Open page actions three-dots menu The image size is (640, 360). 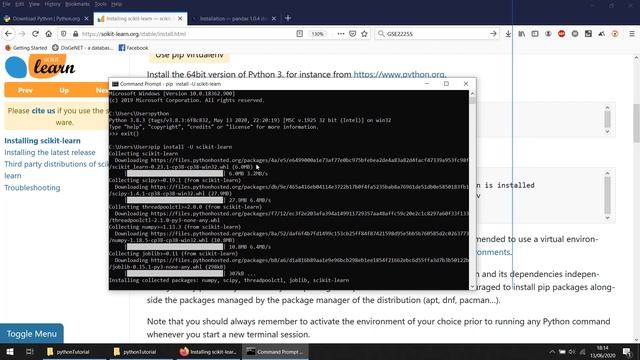coord(340,34)
